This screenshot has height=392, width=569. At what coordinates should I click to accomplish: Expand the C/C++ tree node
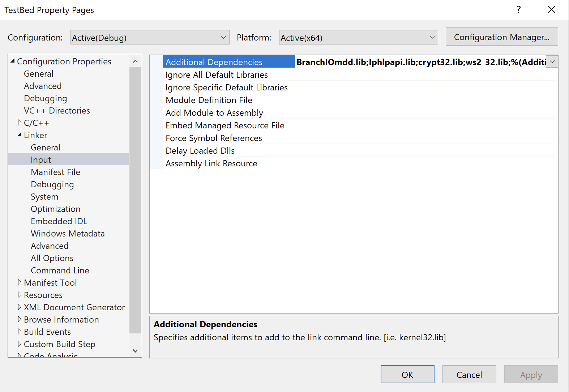click(20, 123)
